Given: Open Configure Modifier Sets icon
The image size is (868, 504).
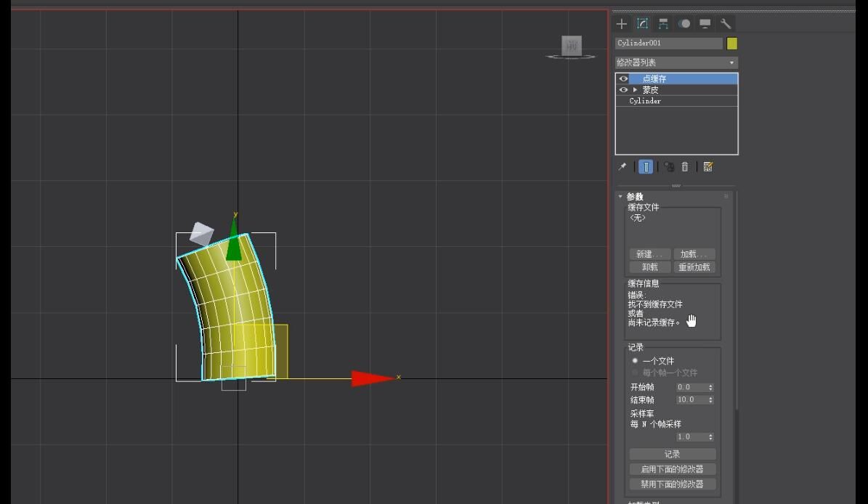Looking at the screenshot, I should (708, 166).
